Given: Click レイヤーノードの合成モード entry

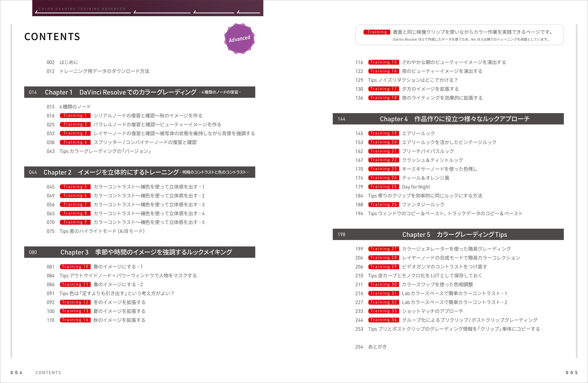Looking at the screenshot, I should pos(438,258).
